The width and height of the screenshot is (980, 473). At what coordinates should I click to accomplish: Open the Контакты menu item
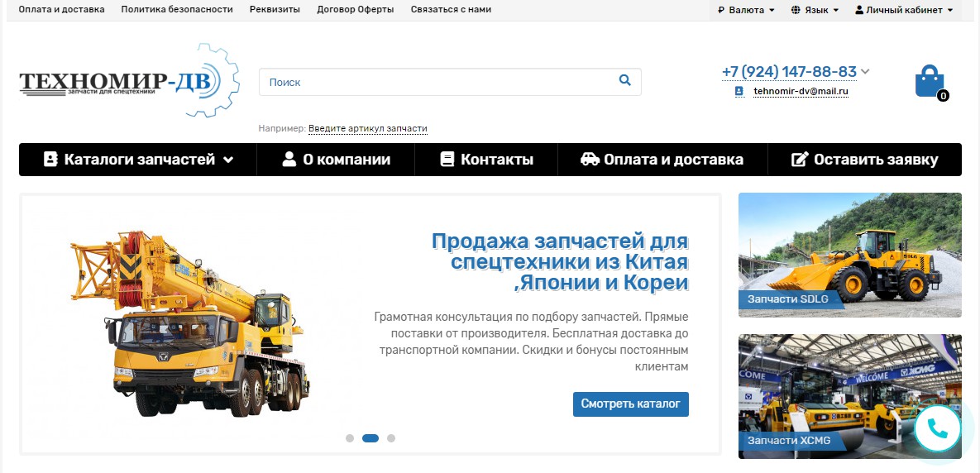click(x=486, y=160)
